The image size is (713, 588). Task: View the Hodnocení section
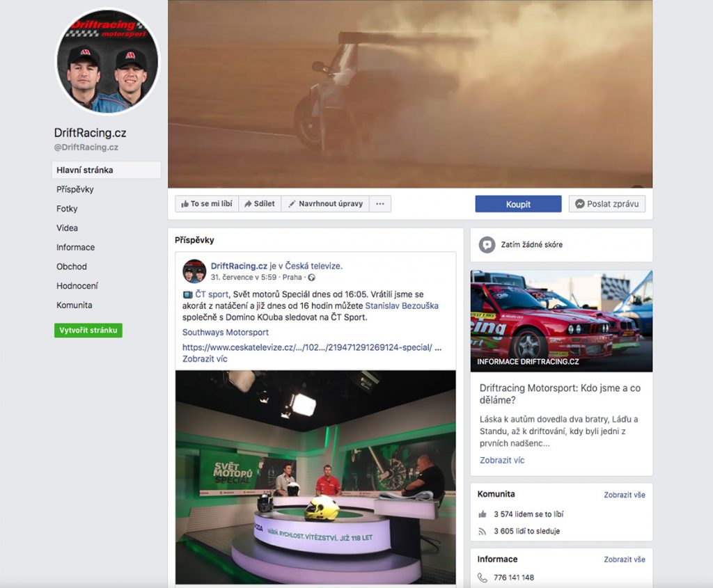coord(77,286)
